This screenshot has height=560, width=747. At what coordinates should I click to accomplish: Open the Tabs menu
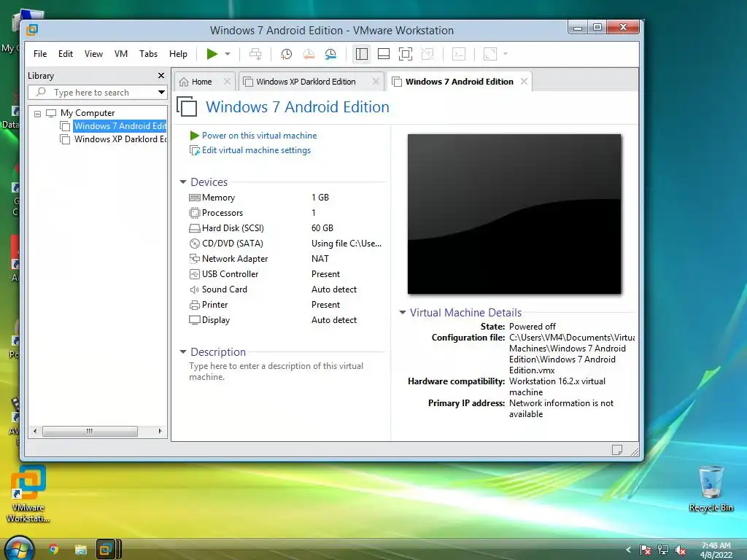[x=148, y=54]
